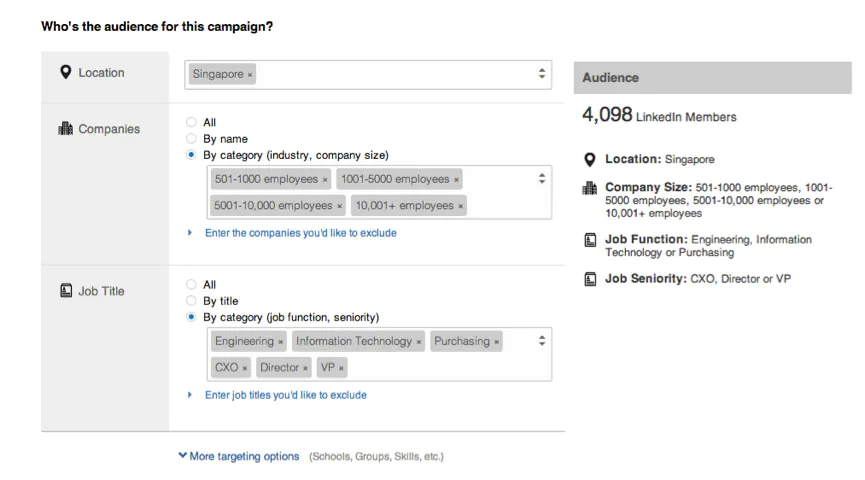Image resolution: width=865 pixels, height=480 pixels.
Task: Remove the 1001-5000 employees tag
Action: [x=456, y=180]
